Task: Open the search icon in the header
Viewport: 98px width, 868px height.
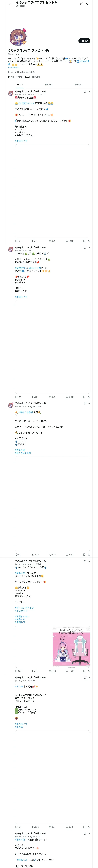Action: pos(88,4)
